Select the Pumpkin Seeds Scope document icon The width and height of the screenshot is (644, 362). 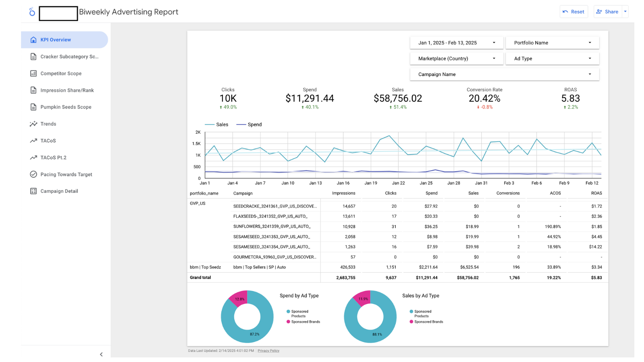(x=33, y=107)
